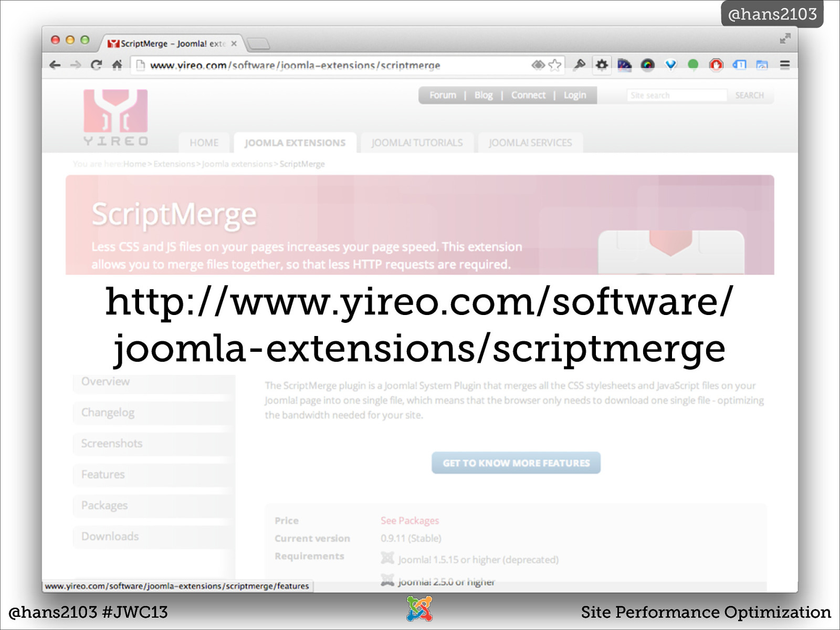
Task: Open the Forum link
Action: click(443, 95)
